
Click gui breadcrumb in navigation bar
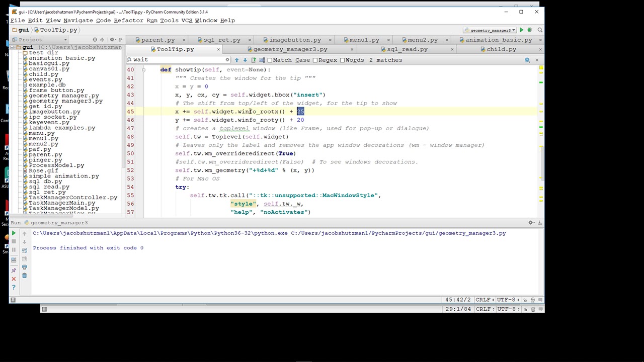coord(20,30)
